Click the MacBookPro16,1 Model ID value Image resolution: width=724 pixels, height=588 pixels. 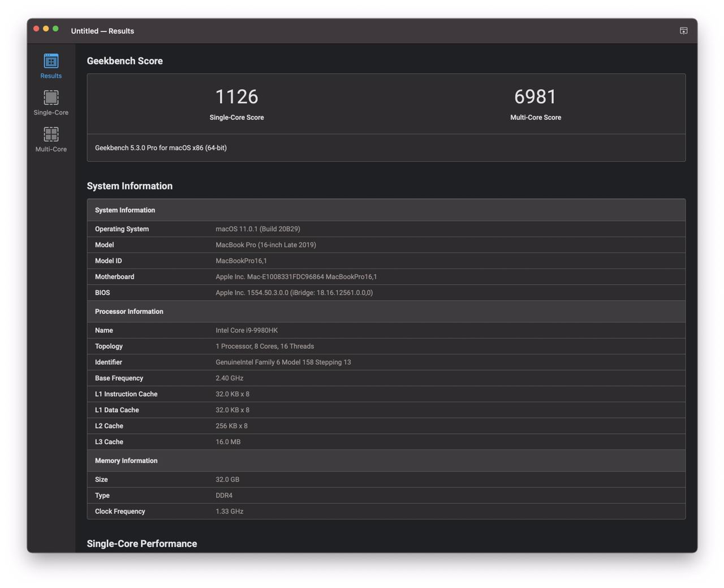point(241,261)
